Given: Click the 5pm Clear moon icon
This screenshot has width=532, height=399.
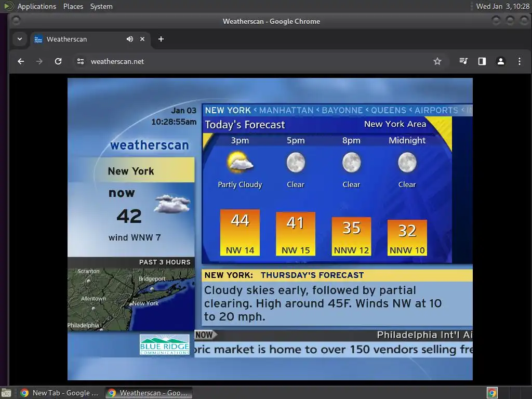Looking at the screenshot, I should 296,163.
